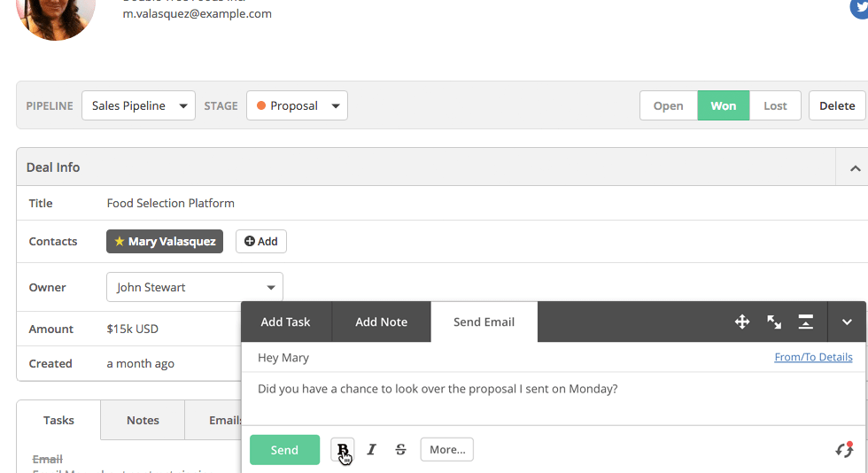Click the Twitter icon at top right
The width and height of the screenshot is (868, 473).
860,8
